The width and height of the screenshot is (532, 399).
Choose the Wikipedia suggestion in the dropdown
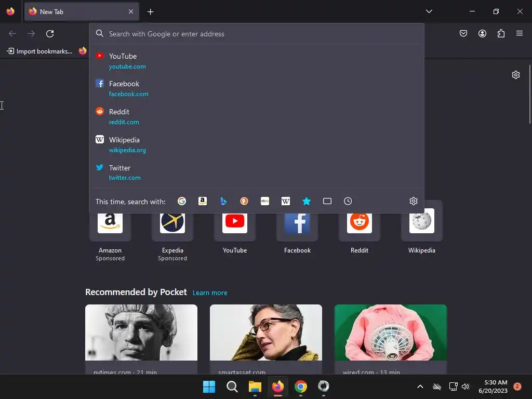pyautogui.click(x=257, y=144)
